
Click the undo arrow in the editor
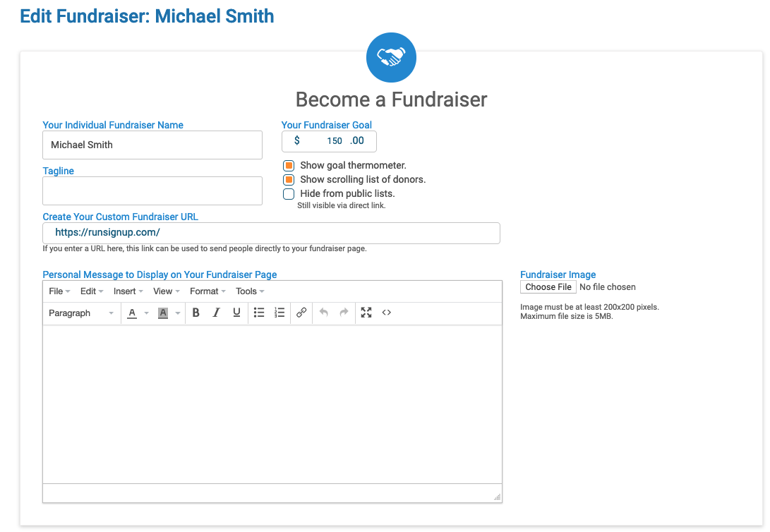[x=325, y=313]
